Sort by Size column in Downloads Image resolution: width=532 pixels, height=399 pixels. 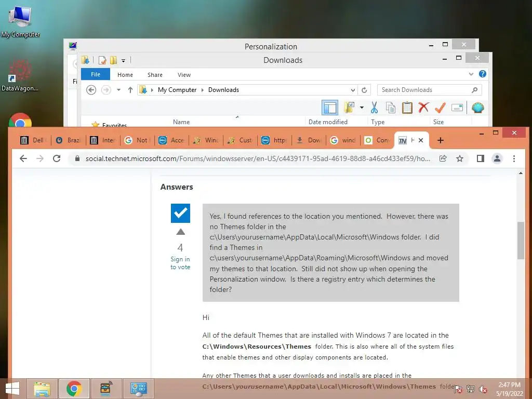click(438, 122)
